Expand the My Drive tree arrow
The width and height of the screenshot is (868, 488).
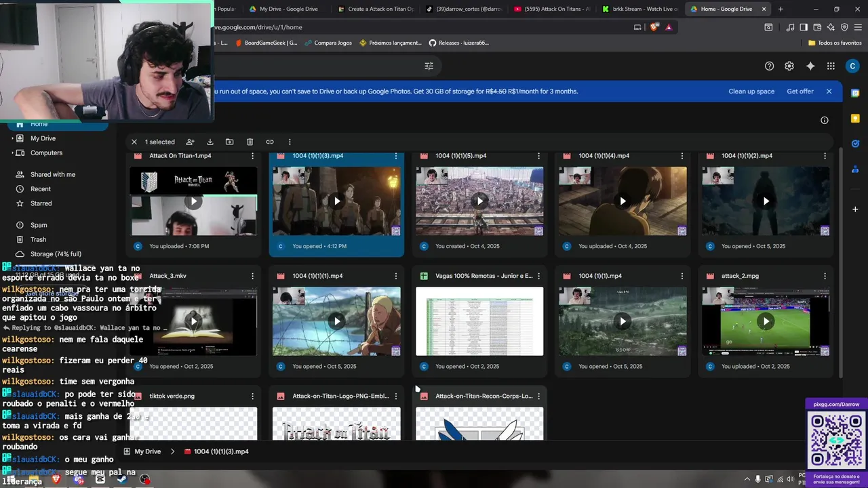point(12,138)
